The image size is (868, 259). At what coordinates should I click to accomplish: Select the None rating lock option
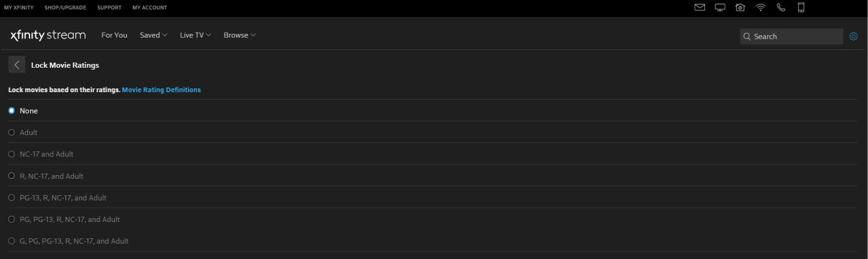(12, 111)
